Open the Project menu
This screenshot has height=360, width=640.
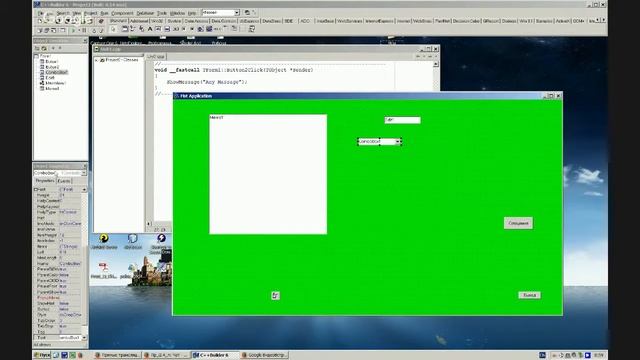tap(91, 13)
